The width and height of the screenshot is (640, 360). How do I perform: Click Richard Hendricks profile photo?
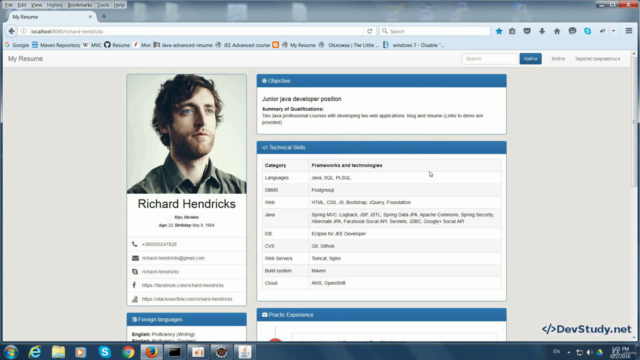187,134
